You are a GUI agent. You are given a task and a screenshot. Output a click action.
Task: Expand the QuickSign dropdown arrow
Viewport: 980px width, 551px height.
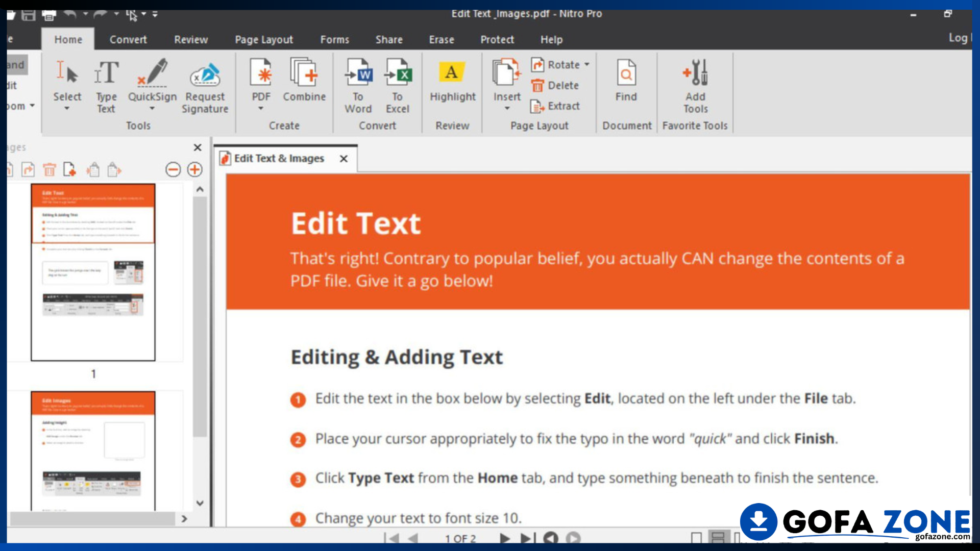point(152,108)
